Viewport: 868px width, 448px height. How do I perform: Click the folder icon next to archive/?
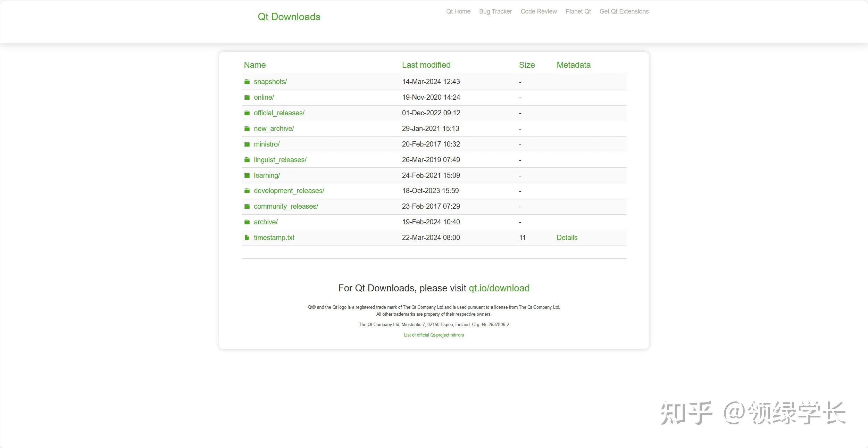(x=247, y=222)
